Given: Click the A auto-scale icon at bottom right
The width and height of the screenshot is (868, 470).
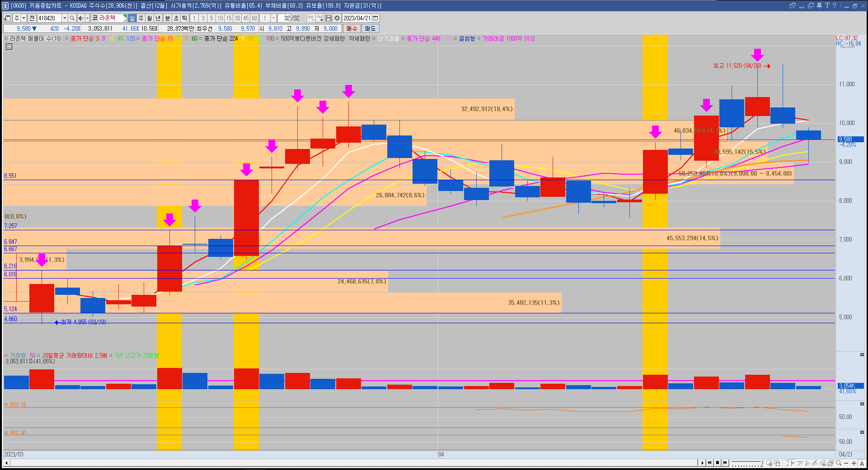Looking at the screenshot, I should tap(862, 463).
